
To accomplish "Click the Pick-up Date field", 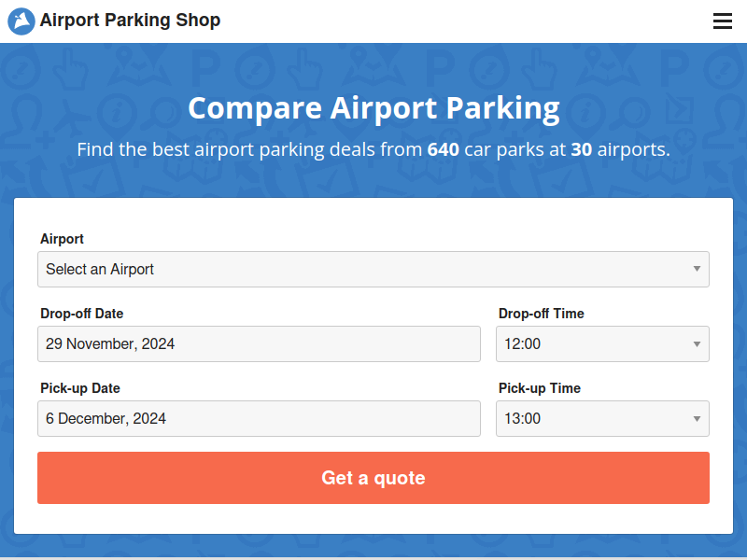I will [259, 418].
